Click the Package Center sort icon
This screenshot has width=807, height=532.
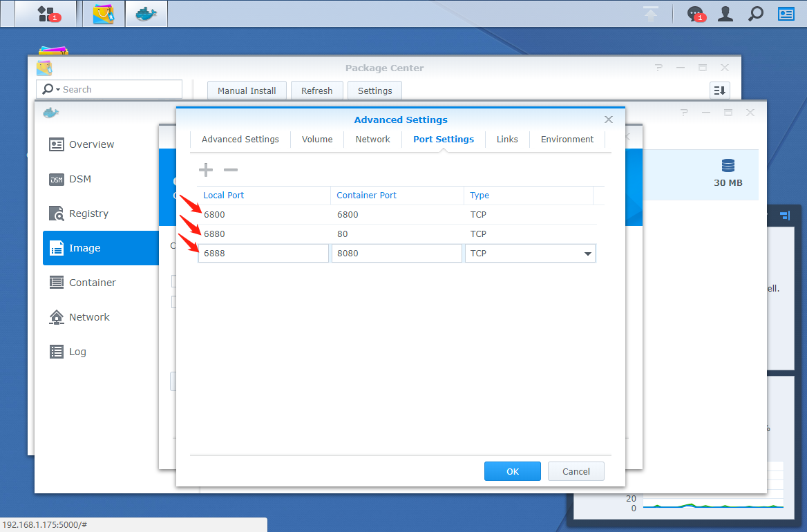coord(719,91)
